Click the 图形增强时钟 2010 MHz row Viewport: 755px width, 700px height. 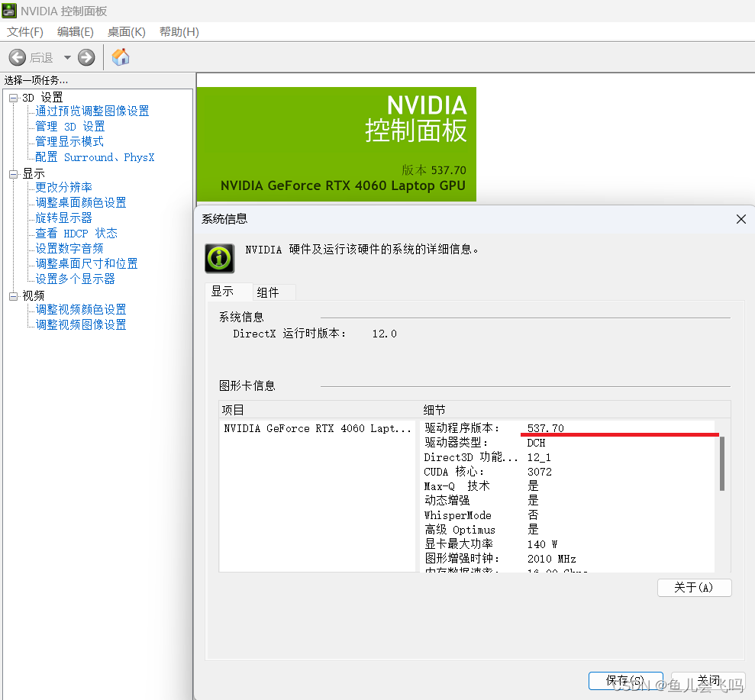point(569,559)
